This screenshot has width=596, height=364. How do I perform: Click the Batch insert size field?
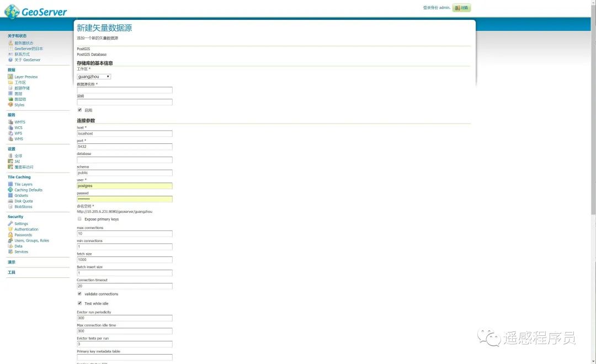pyautogui.click(x=125, y=273)
